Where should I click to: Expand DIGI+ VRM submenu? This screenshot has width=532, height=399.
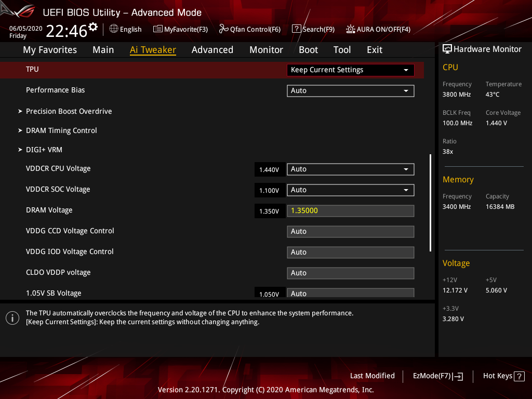(x=44, y=150)
